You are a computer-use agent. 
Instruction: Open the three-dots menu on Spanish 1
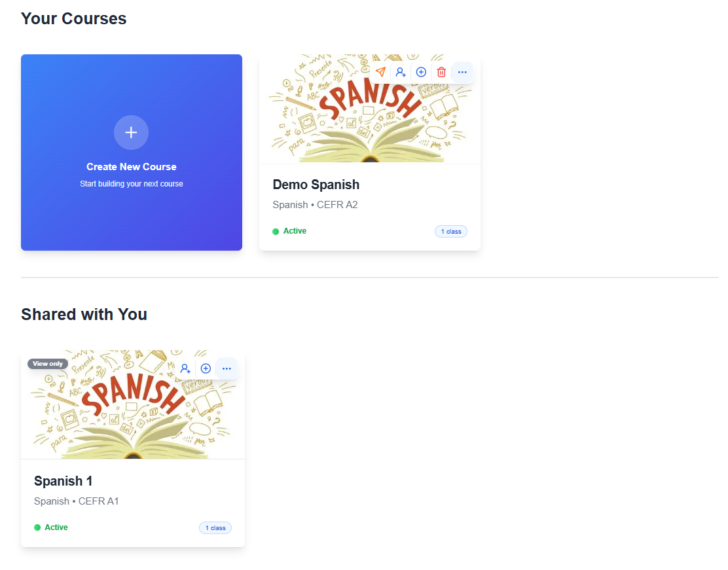pos(227,368)
